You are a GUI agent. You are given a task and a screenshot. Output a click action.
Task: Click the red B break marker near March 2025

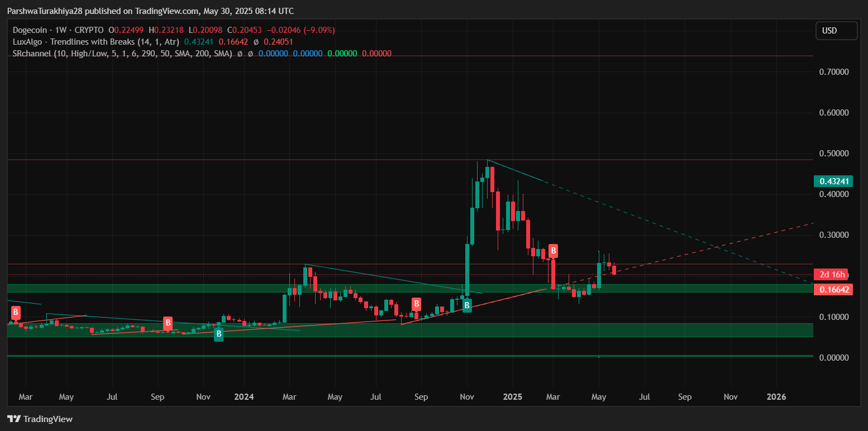point(553,251)
